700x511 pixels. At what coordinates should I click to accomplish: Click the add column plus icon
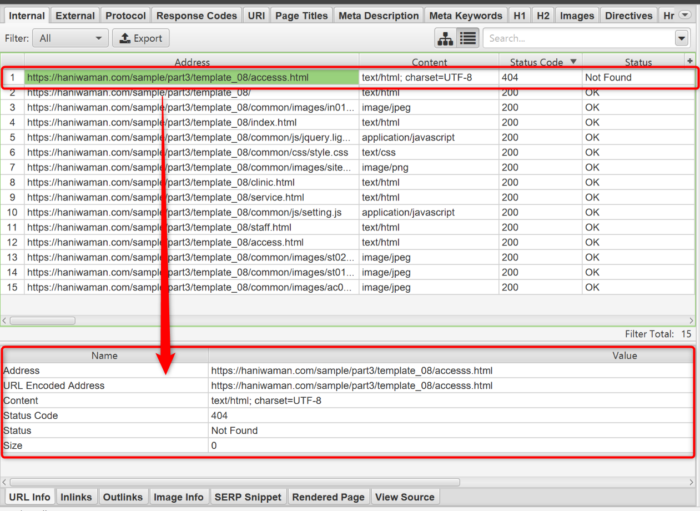[x=689, y=62]
